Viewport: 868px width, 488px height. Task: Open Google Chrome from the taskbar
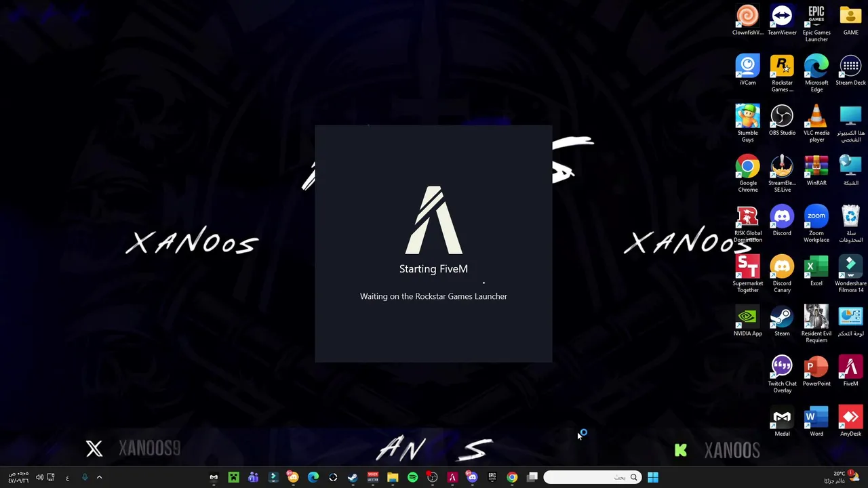[x=512, y=477]
